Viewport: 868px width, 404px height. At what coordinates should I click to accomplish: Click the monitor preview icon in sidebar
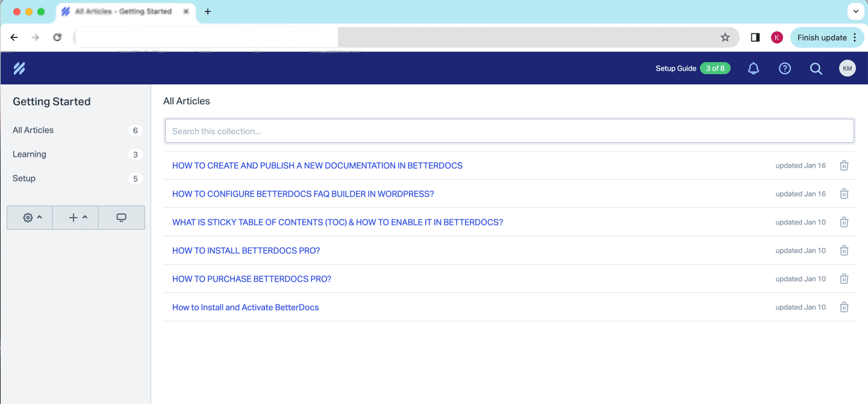tap(121, 218)
